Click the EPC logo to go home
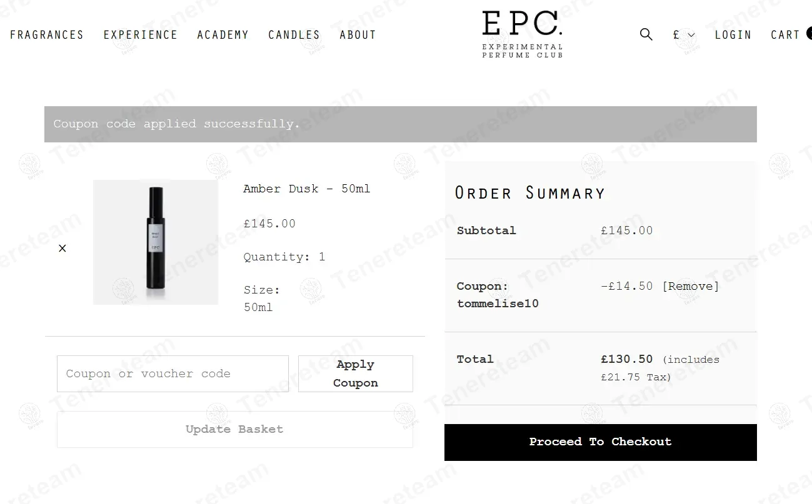The height and width of the screenshot is (504, 812). pyautogui.click(x=523, y=32)
